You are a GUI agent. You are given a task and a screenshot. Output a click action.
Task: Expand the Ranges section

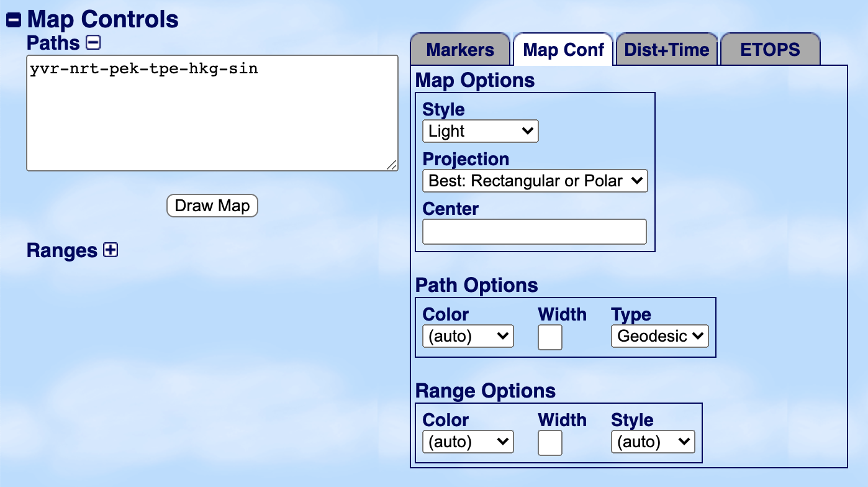pyautogui.click(x=111, y=250)
